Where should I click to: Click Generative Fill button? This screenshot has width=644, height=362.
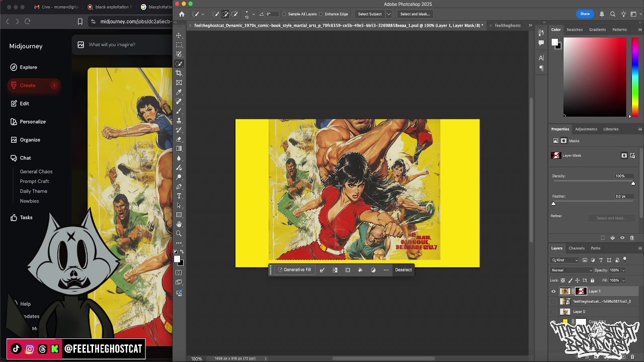(294, 270)
